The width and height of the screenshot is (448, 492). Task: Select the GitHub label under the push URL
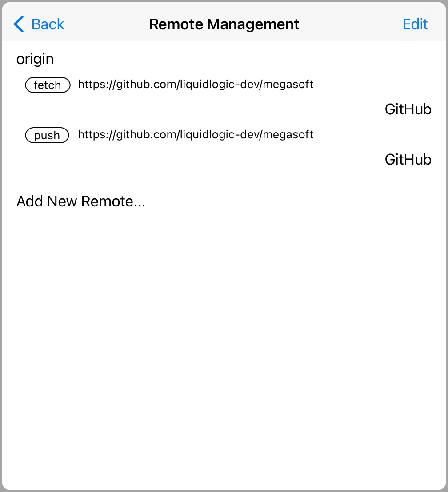coord(408,159)
